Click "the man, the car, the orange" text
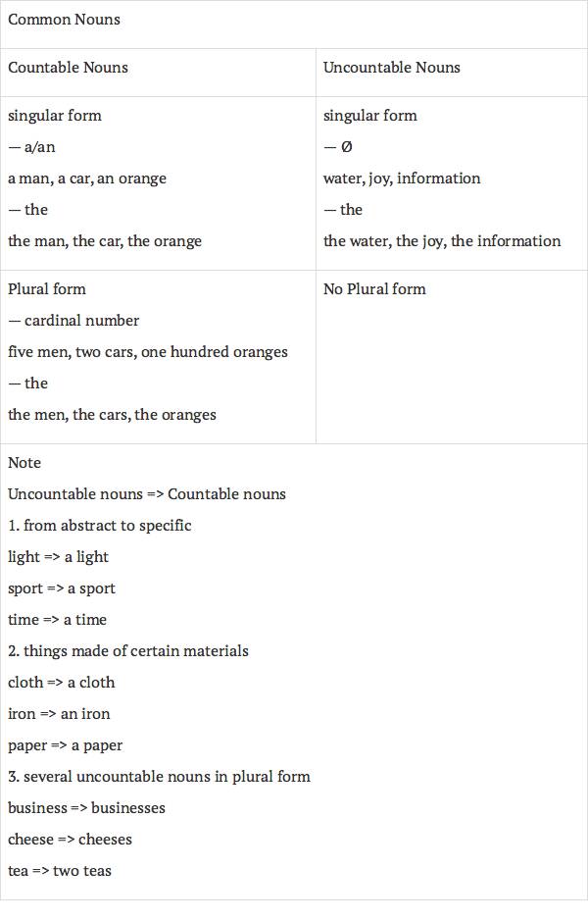This screenshot has width=588, height=920. (x=105, y=241)
